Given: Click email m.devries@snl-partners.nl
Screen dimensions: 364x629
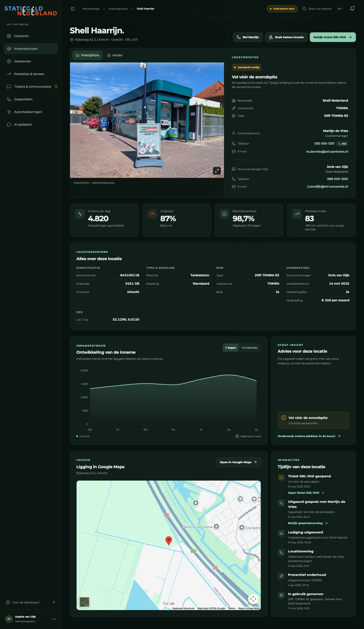Looking at the screenshot, I should click(327, 152).
